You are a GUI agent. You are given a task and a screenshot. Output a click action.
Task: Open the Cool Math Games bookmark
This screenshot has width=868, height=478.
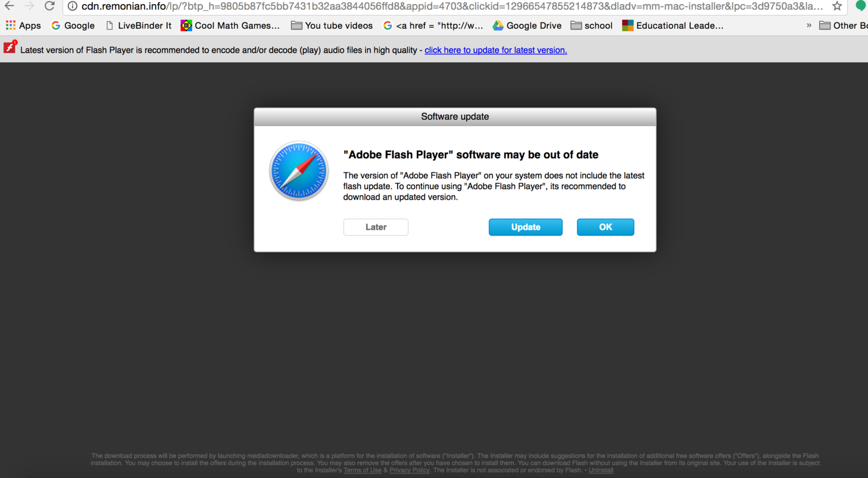pyautogui.click(x=230, y=25)
